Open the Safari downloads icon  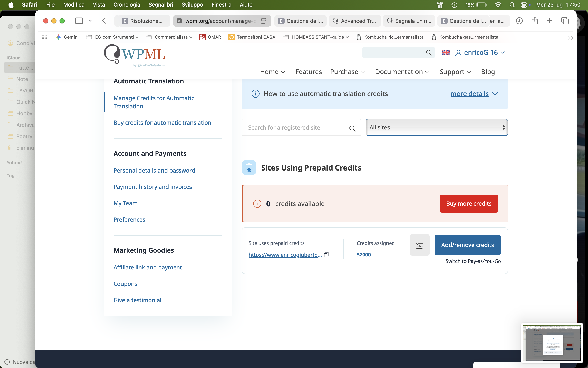tap(519, 21)
